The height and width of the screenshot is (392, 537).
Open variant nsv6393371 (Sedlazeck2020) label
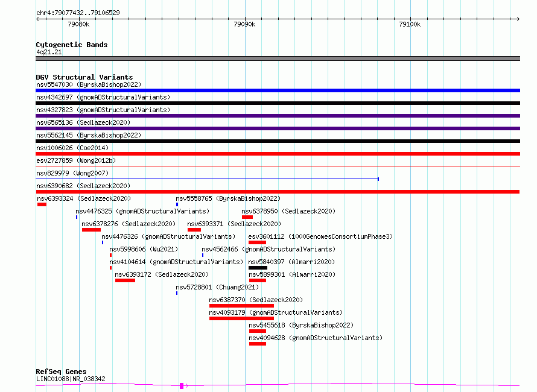coord(234,224)
